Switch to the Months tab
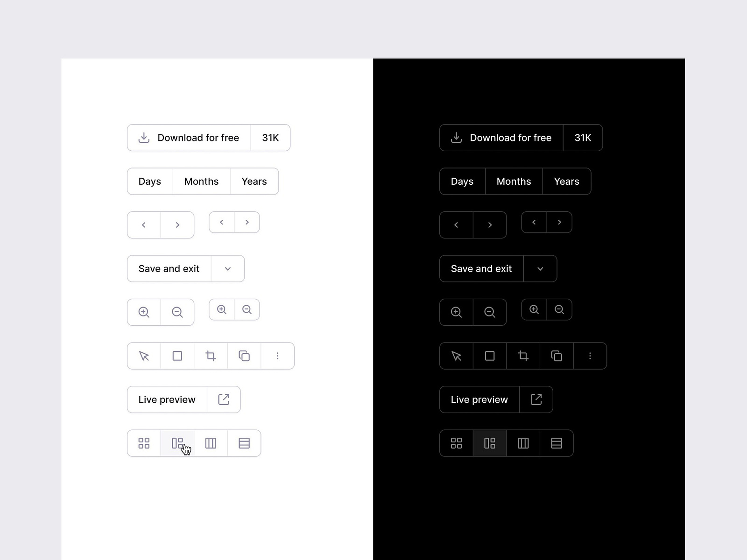The image size is (747, 560). (201, 181)
